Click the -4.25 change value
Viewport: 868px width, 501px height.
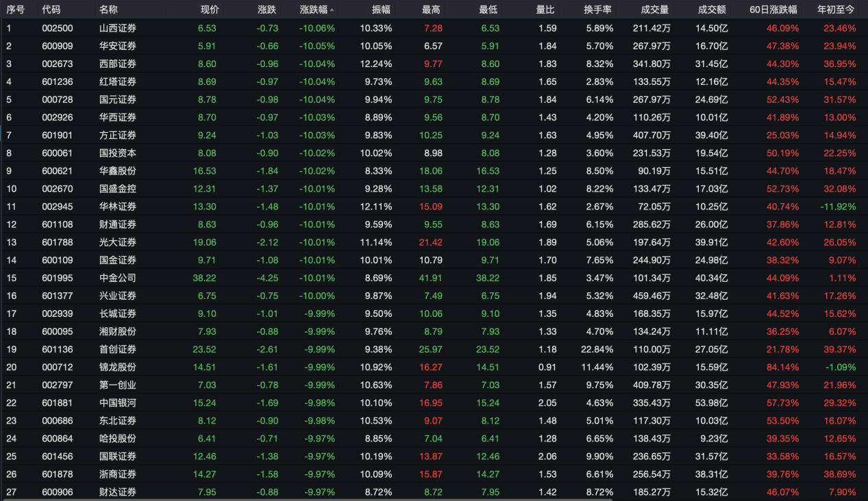[x=266, y=277]
